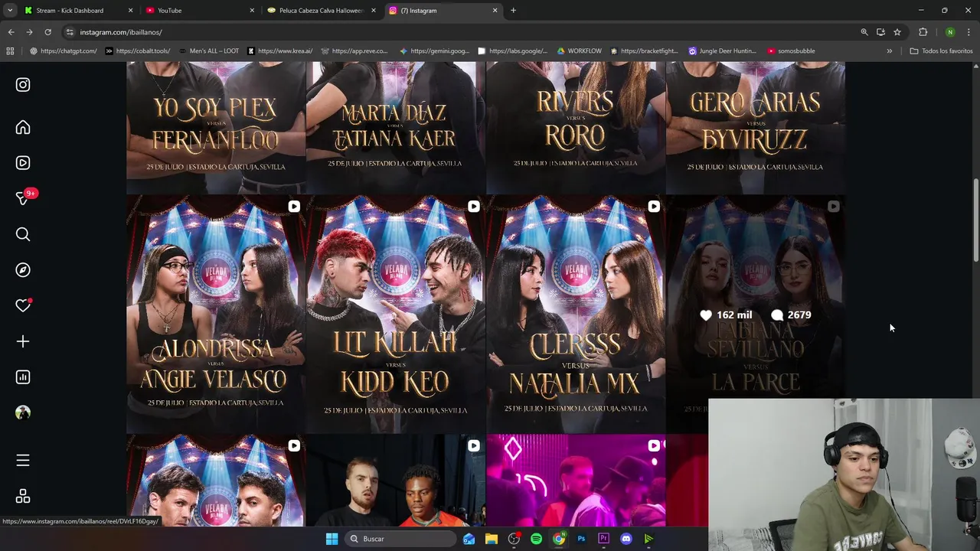Click the page vertical scrollbar thumb
This screenshot has width=980, height=551.
975,221
